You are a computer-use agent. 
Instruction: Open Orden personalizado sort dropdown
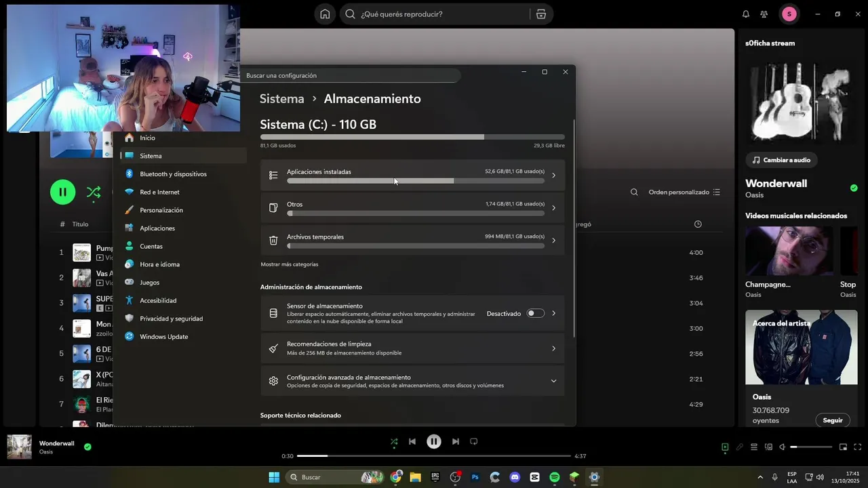coord(684,192)
